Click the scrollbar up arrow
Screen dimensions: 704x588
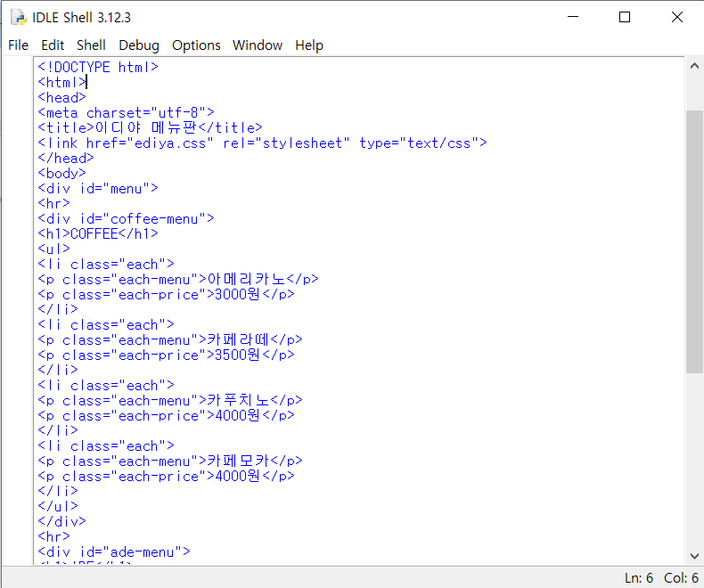(x=694, y=66)
